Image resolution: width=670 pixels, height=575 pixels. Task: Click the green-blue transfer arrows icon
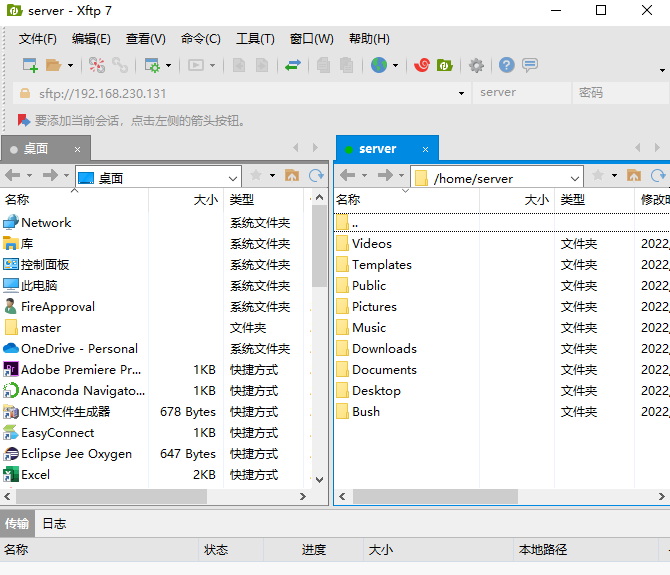293,65
